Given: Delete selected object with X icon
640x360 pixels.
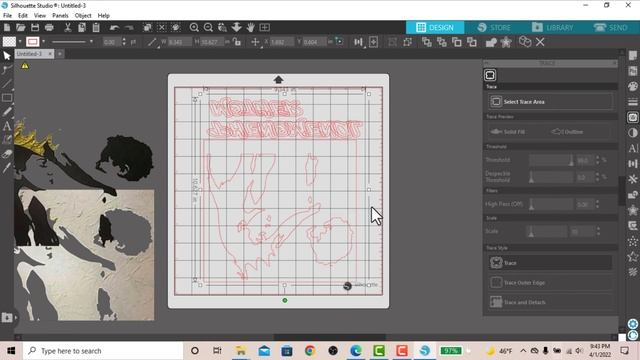Looking at the screenshot, I should [540, 42].
